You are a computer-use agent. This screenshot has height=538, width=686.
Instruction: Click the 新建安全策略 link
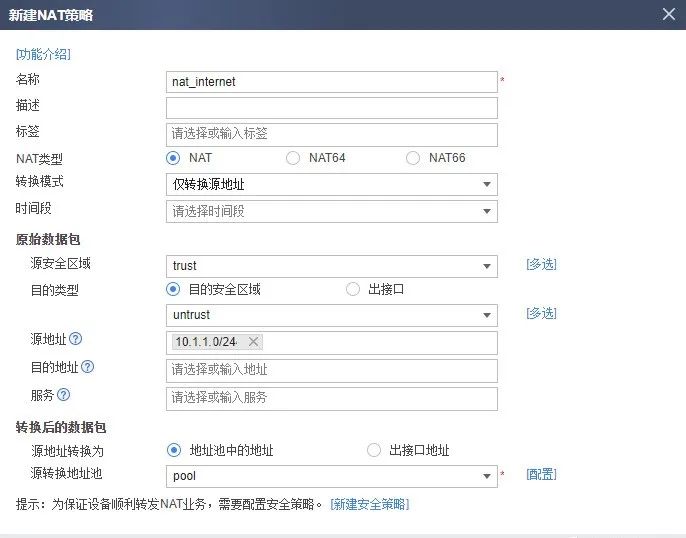(370, 504)
